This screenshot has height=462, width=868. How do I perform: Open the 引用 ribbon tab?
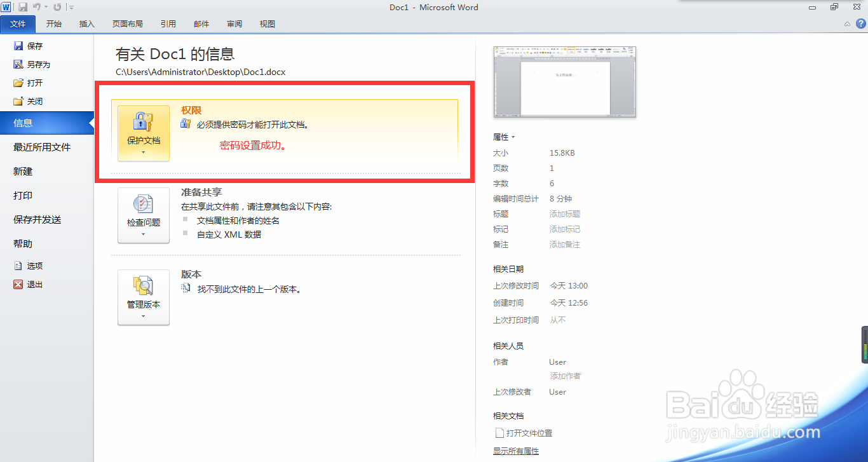click(168, 24)
